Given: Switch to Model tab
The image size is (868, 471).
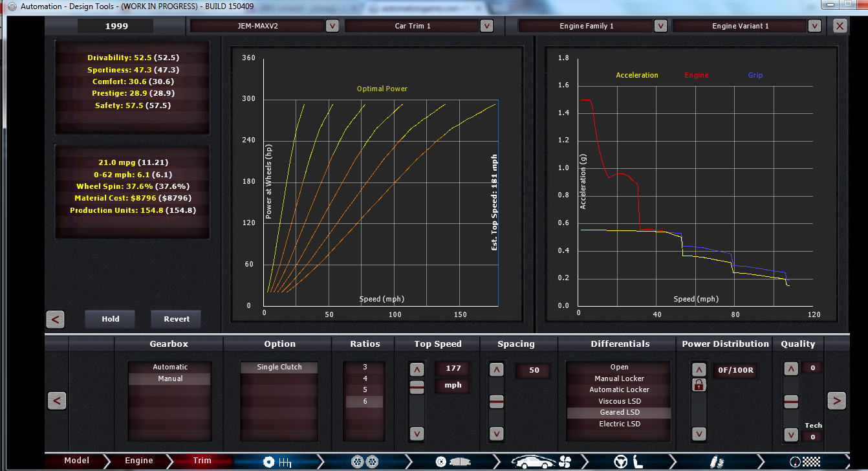Looking at the screenshot, I should [x=77, y=461].
